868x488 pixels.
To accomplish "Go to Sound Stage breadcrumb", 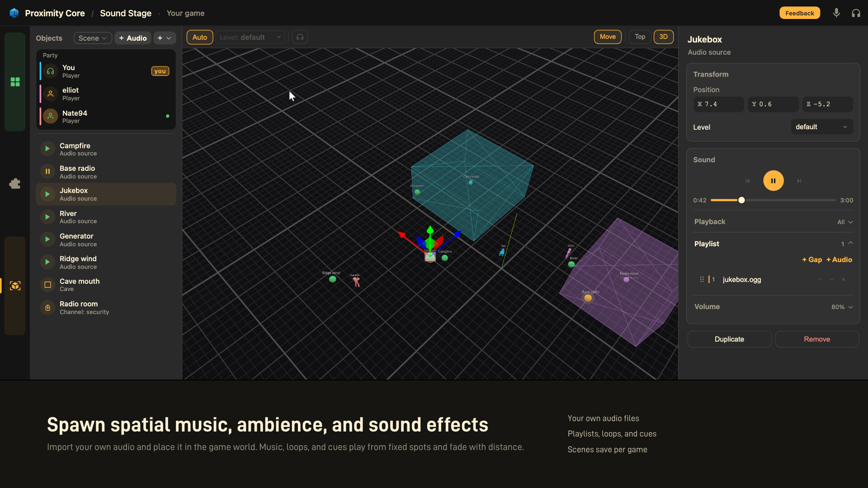I will (126, 13).
